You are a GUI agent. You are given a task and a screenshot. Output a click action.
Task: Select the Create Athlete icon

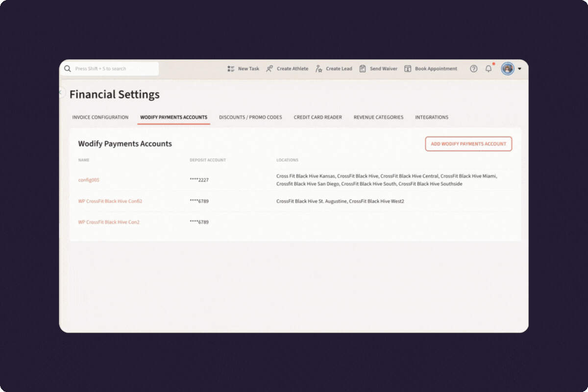(269, 69)
